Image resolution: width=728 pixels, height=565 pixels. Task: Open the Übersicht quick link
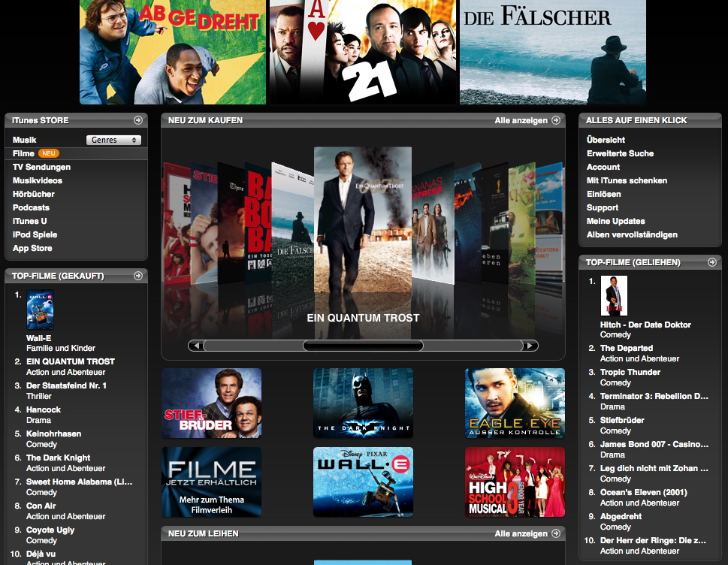(606, 140)
